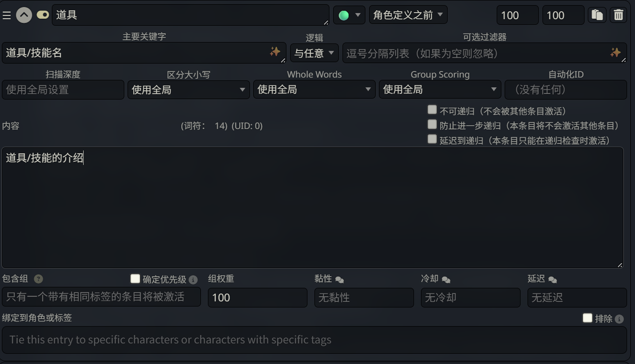Open the 与任意 logic dropdown
The height and width of the screenshot is (364, 635).
point(314,53)
